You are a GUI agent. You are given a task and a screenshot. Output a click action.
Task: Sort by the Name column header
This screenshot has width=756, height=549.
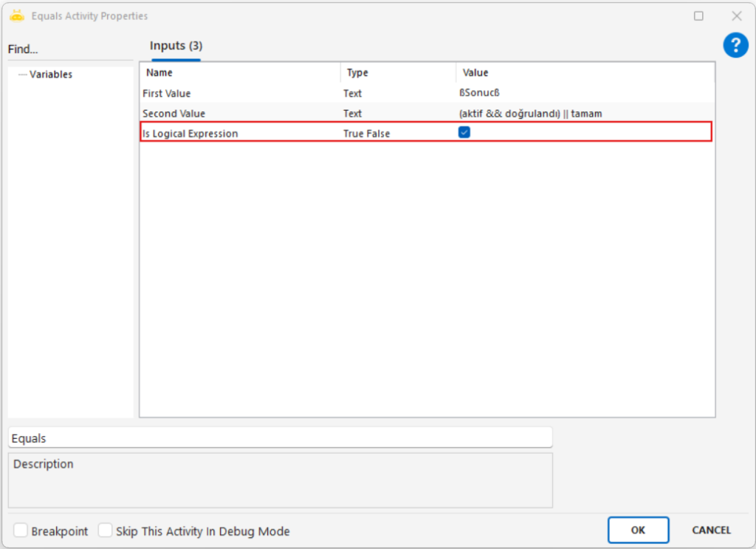[159, 72]
